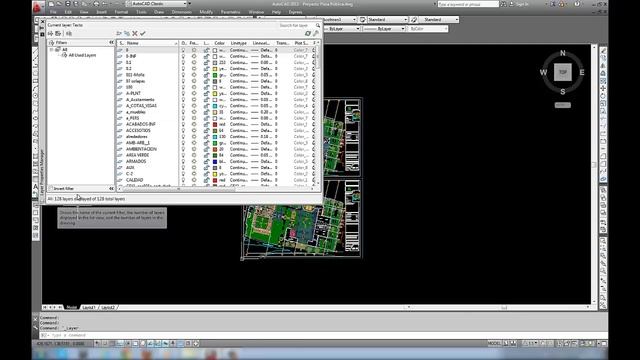The width and height of the screenshot is (640, 360).
Task: Switch to the Model tab
Action: [x=71, y=307]
